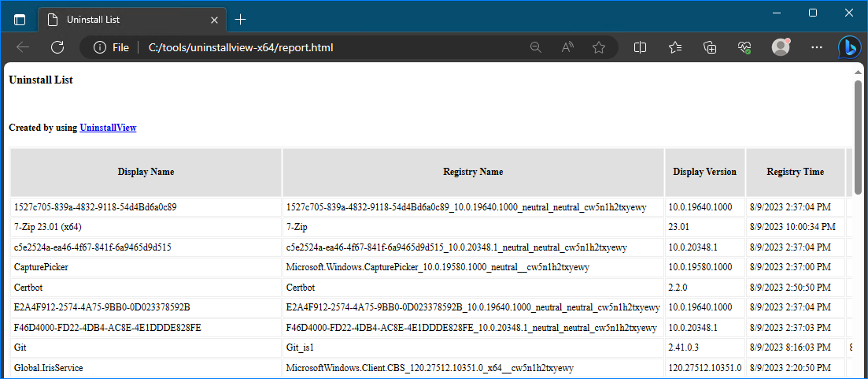
Task: Close the Uninstall List tab
Action: coord(214,20)
